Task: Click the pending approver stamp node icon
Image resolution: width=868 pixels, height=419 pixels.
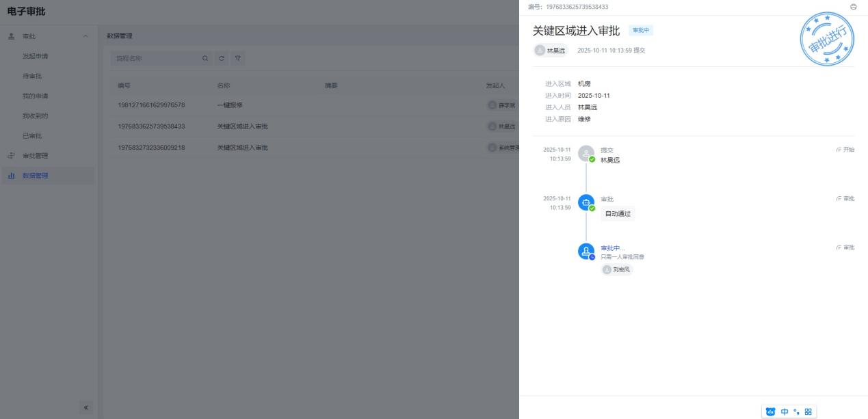Action: (586, 252)
